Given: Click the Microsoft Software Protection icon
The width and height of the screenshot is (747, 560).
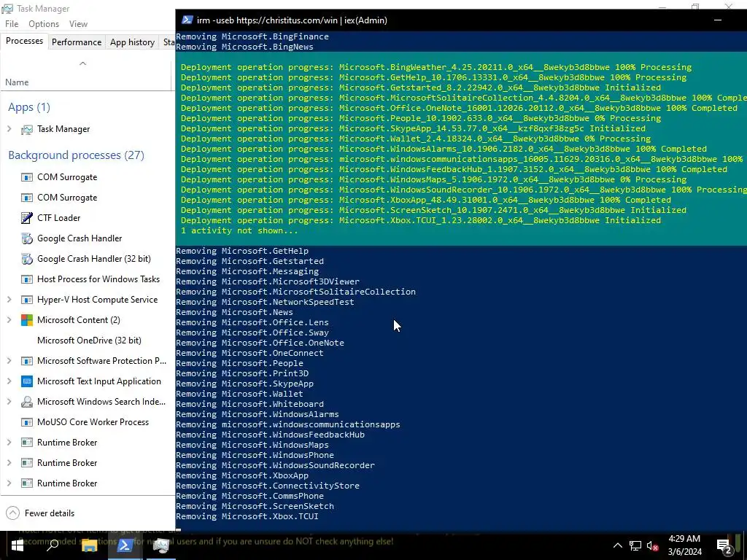Looking at the screenshot, I should coord(27,361).
